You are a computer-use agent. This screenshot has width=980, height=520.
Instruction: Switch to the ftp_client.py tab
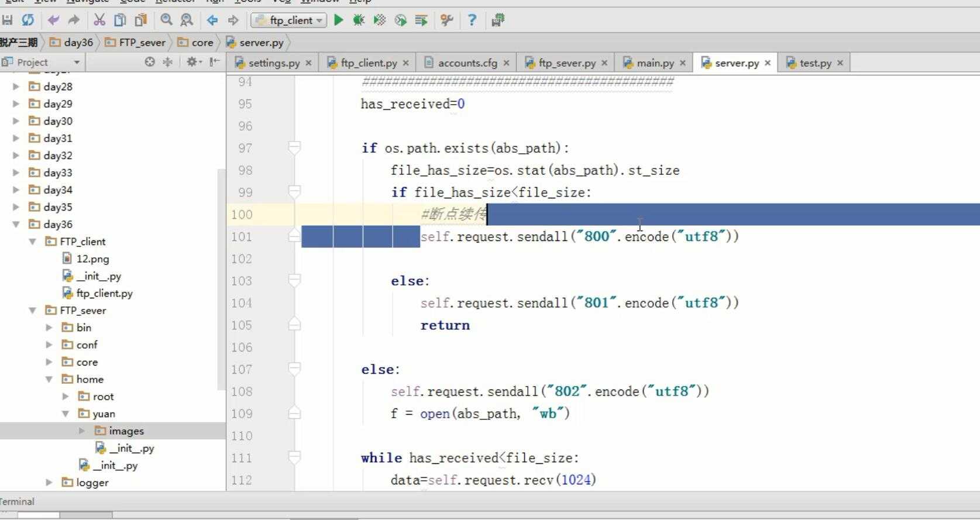(x=368, y=63)
